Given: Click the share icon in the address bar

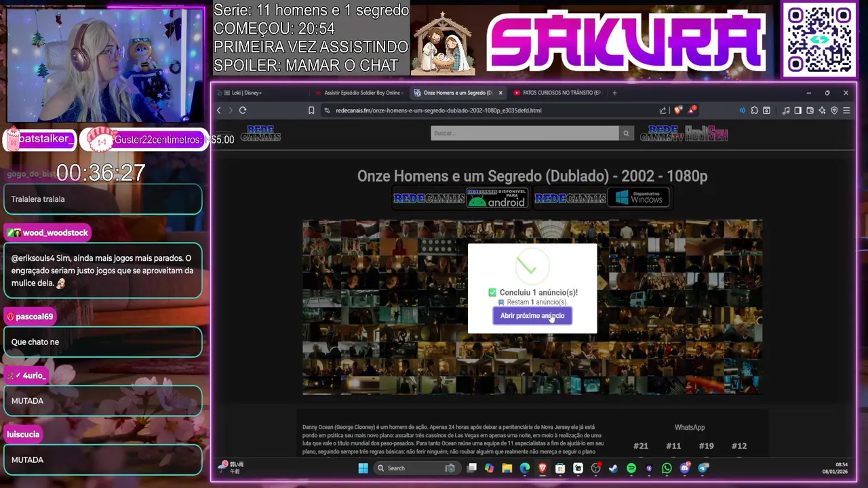Looking at the screenshot, I should coord(663,110).
